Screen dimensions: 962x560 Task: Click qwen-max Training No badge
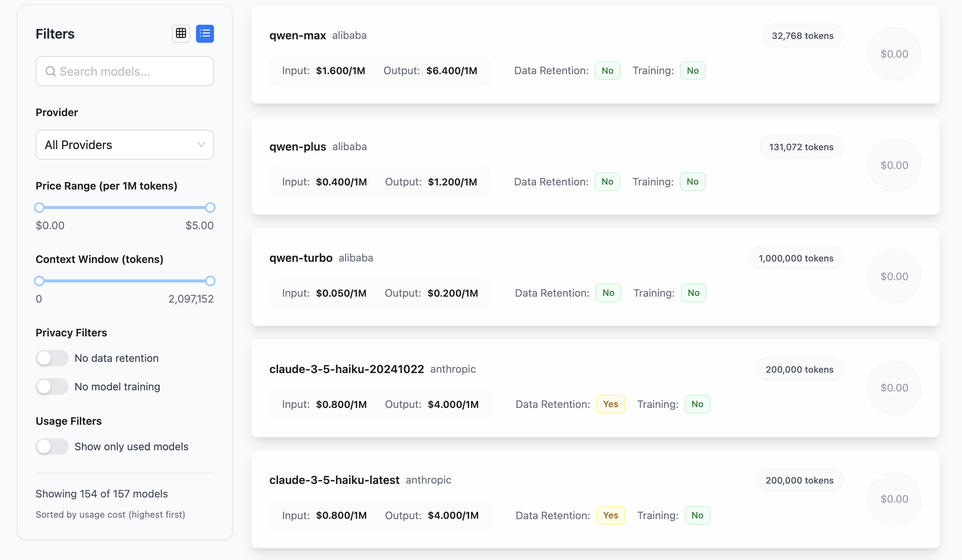pyautogui.click(x=693, y=70)
